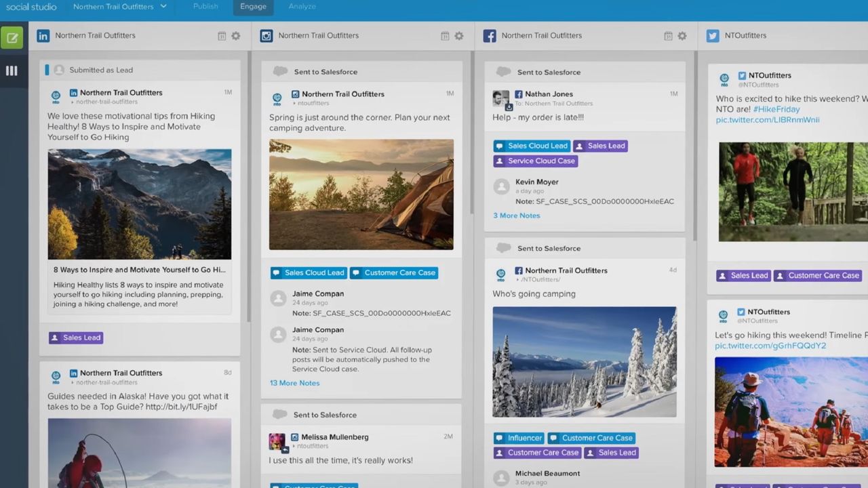
Task: Open the columns view icon in sidebar
Action: (12, 70)
